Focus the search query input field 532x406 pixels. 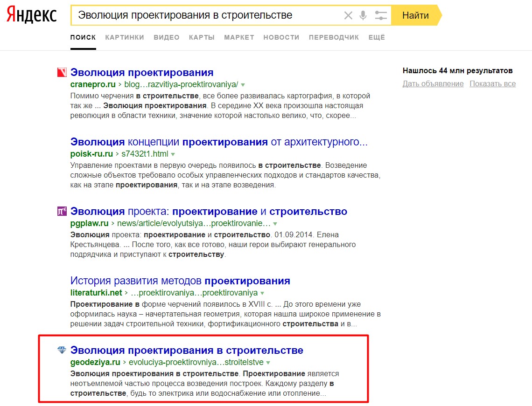(207, 15)
